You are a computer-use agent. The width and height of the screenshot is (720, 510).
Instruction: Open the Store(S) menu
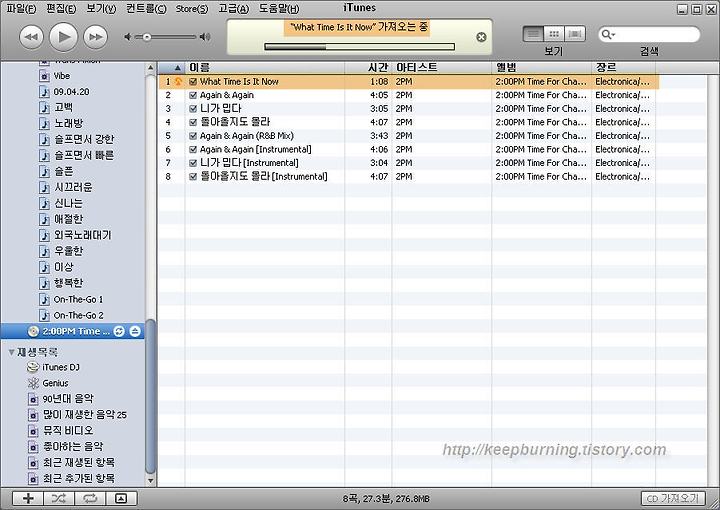click(191, 8)
